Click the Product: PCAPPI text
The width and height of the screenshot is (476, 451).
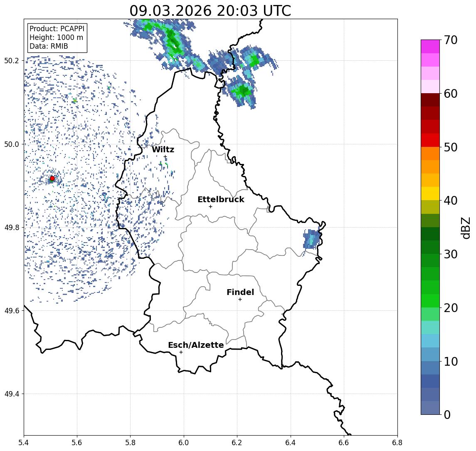pos(57,29)
